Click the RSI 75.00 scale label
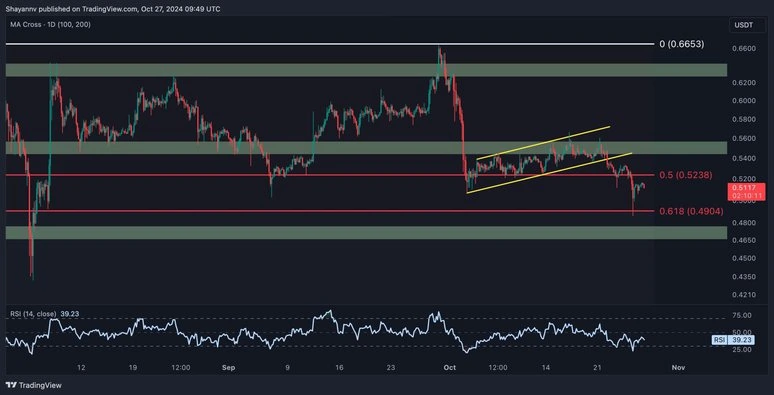The image size is (774, 395). coord(742,316)
